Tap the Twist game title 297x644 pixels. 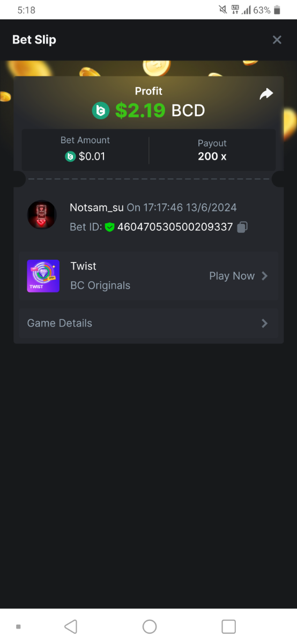(x=84, y=266)
